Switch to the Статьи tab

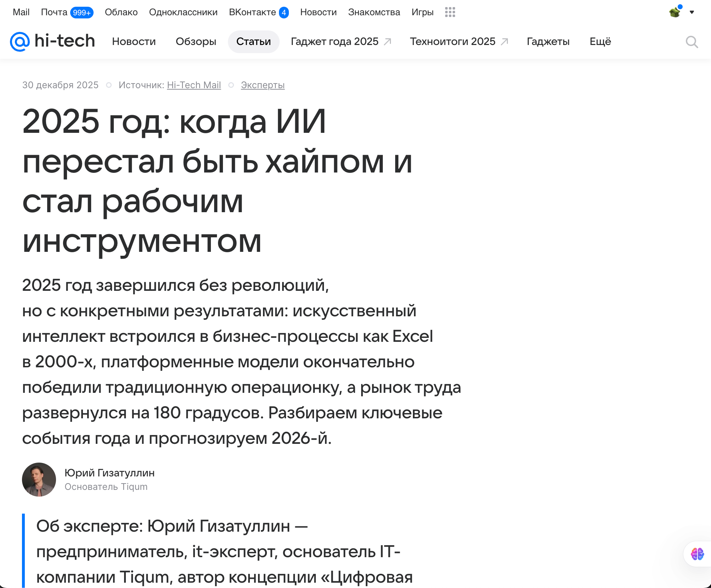click(x=253, y=41)
